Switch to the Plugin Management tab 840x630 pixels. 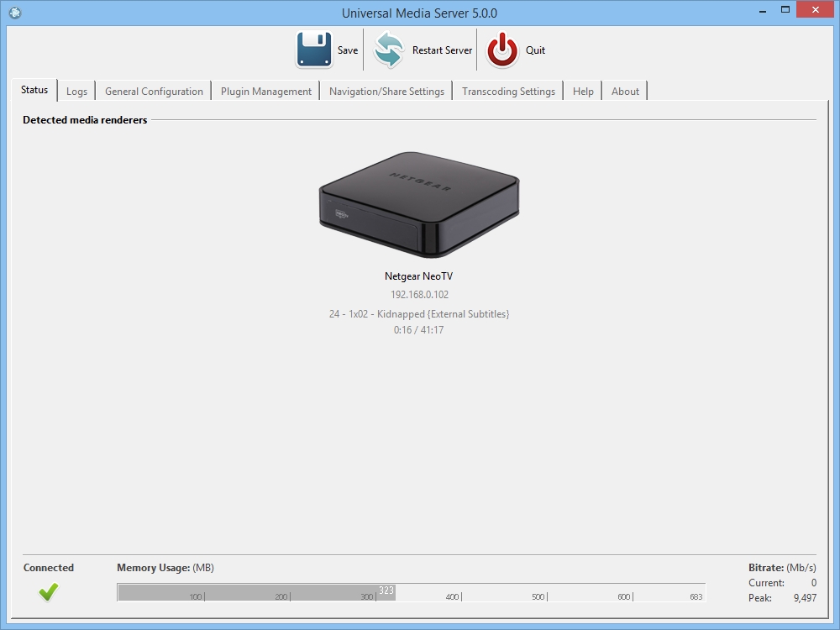click(265, 91)
